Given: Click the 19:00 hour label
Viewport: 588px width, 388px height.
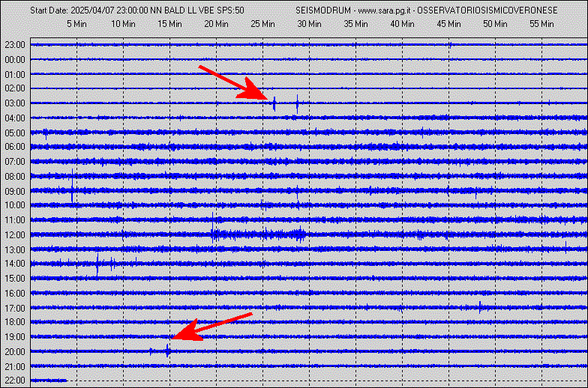Looking at the screenshot, I should (x=15, y=337).
